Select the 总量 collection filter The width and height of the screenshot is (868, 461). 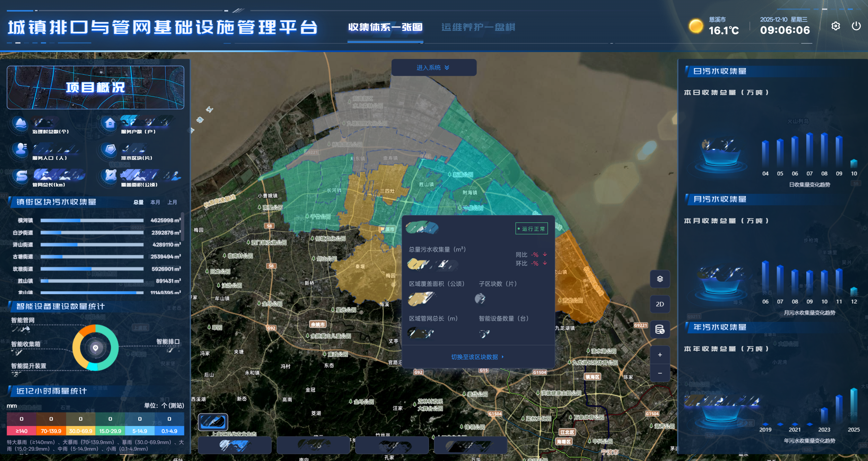(x=138, y=202)
